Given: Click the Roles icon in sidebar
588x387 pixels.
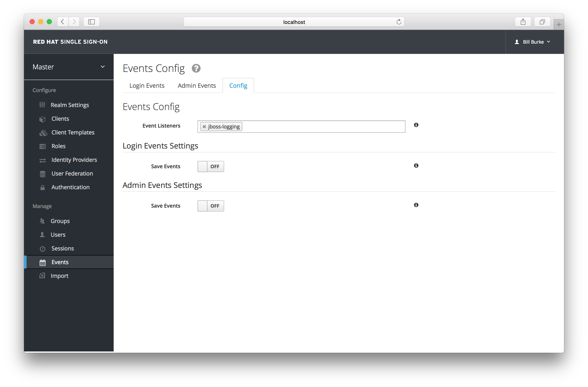Looking at the screenshot, I should (42, 146).
